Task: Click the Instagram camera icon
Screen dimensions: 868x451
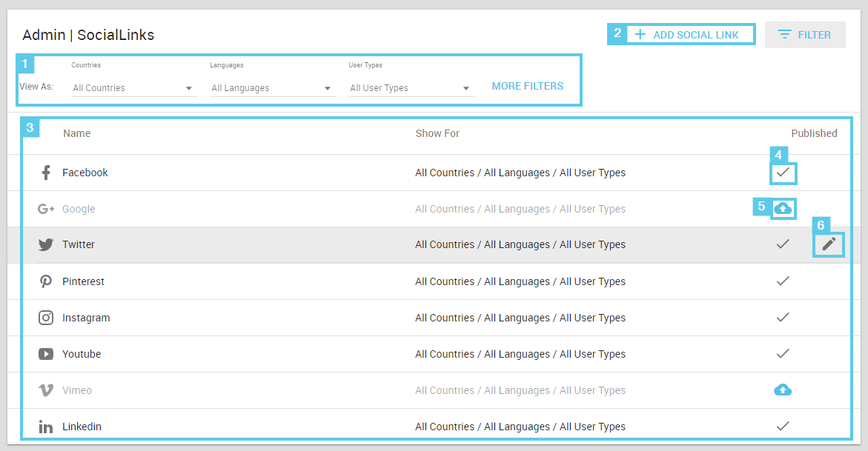Action: 46,318
